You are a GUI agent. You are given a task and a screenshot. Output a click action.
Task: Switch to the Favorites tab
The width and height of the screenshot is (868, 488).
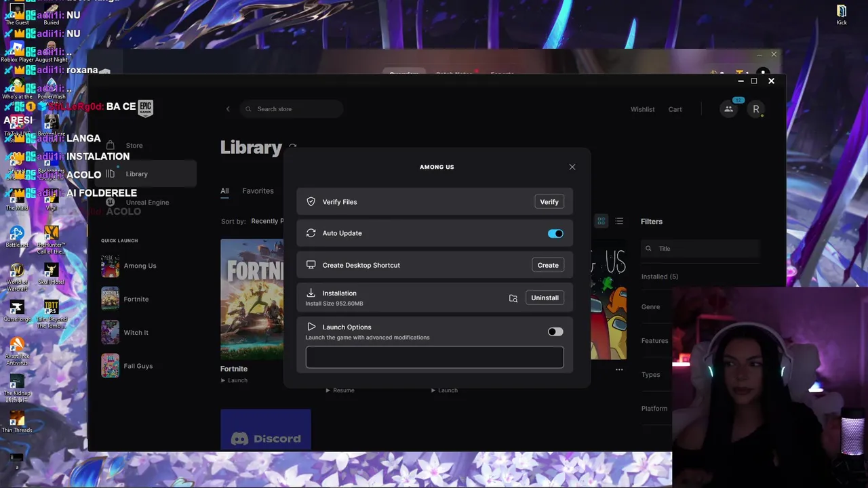258,191
